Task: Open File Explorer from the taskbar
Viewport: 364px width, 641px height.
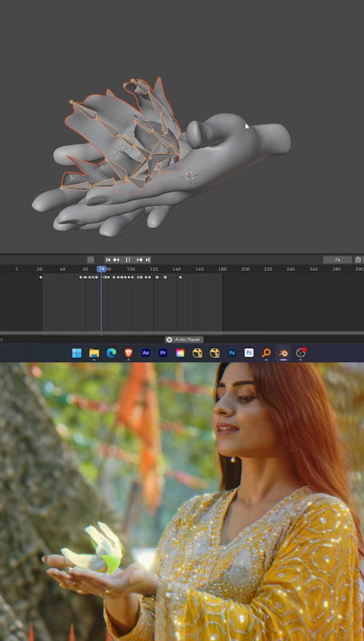Action: (x=94, y=353)
